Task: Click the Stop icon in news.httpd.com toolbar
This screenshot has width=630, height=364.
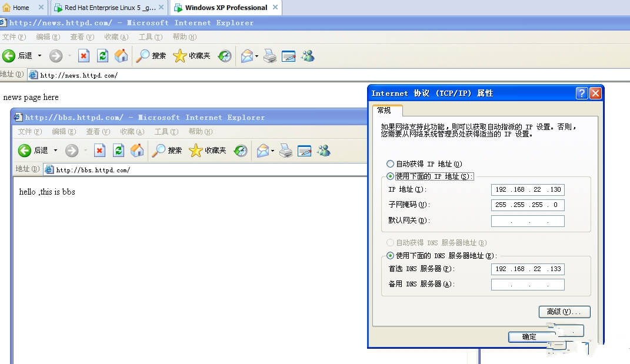Action: coord(84,56)
